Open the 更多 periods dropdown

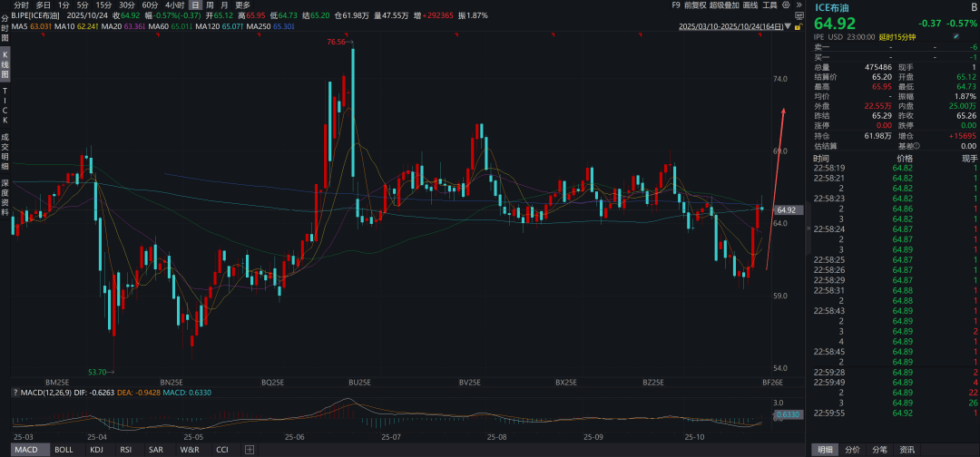tap(242, 5)
